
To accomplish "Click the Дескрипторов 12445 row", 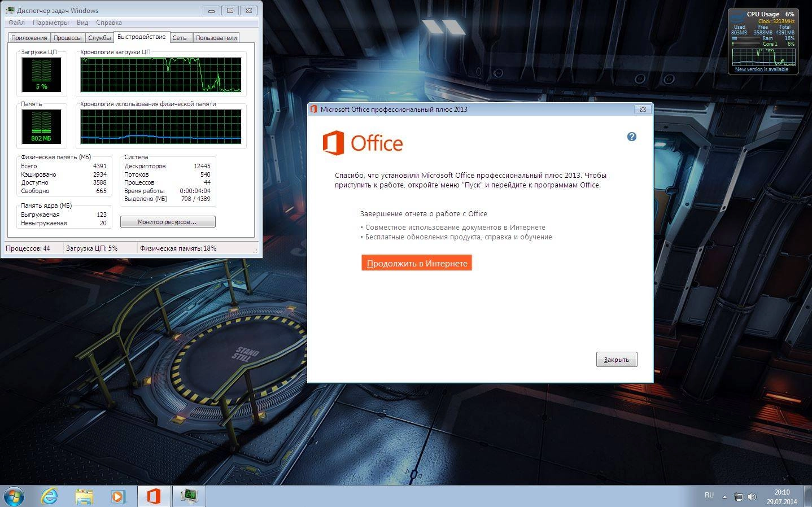I will coord(168,166).
